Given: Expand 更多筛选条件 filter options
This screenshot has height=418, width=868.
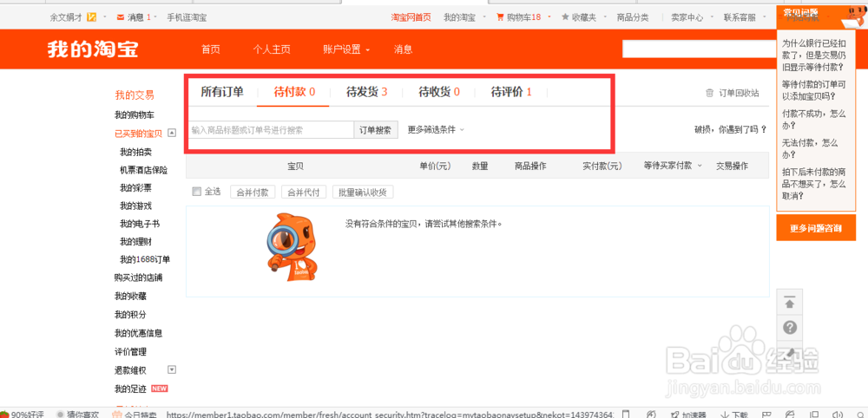Looking at the screenshot, I should [436, 129].
